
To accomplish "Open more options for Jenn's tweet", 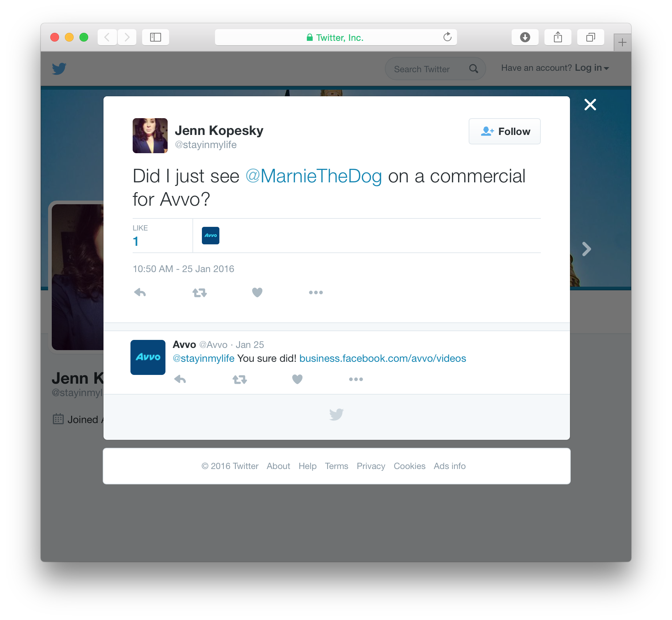I will [316, 292].
